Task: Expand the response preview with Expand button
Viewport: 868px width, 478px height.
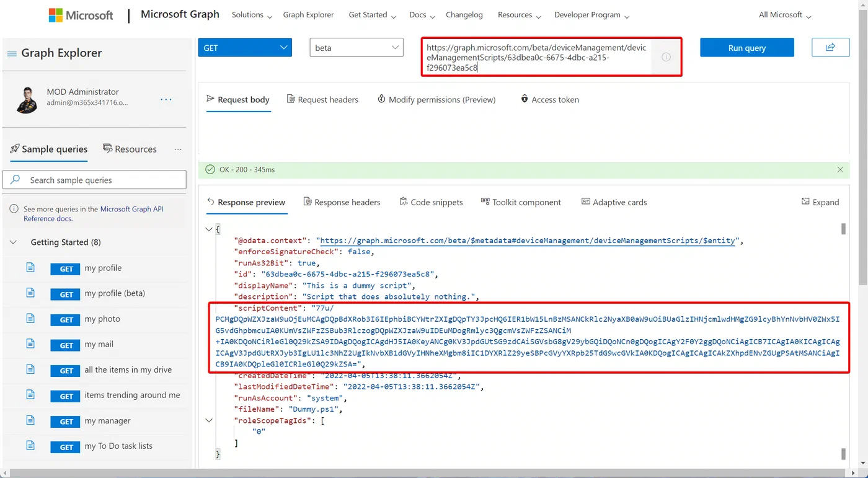Action: click(820, 202)
